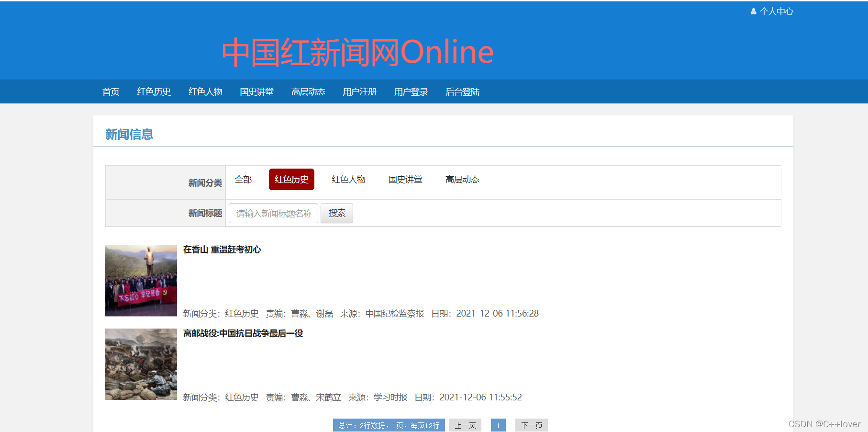The width and height of the screenshot is (868, 432).
Task: Open 红色历史 in the navigation bar
Action: pyautogui.click(x=154, y=91)
